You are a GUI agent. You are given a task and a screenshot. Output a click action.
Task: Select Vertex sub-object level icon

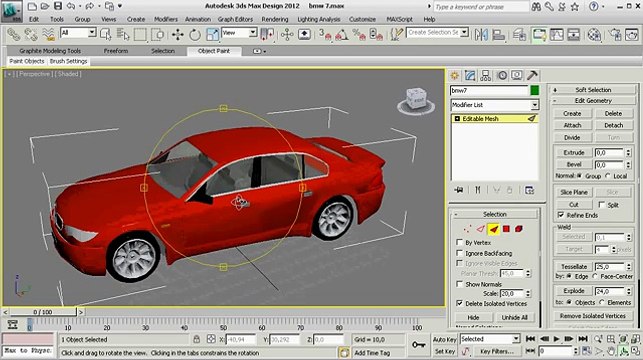click(467, 229)
